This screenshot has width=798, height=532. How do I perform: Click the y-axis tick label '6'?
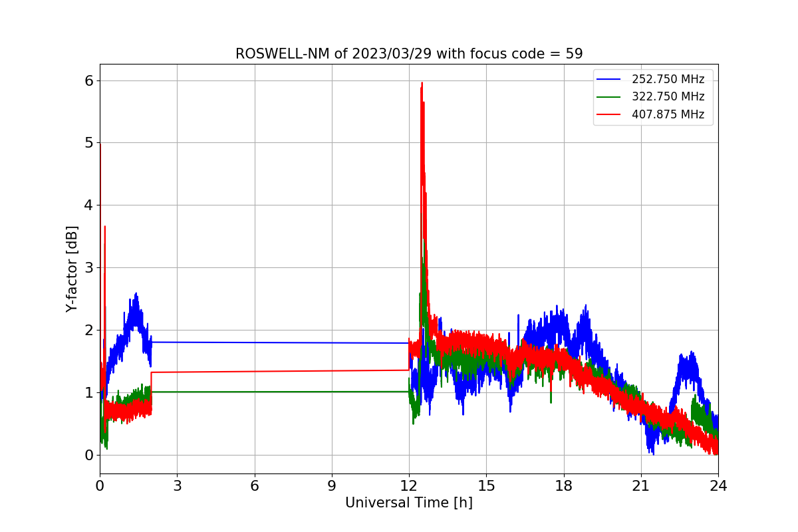click(88, 80)
